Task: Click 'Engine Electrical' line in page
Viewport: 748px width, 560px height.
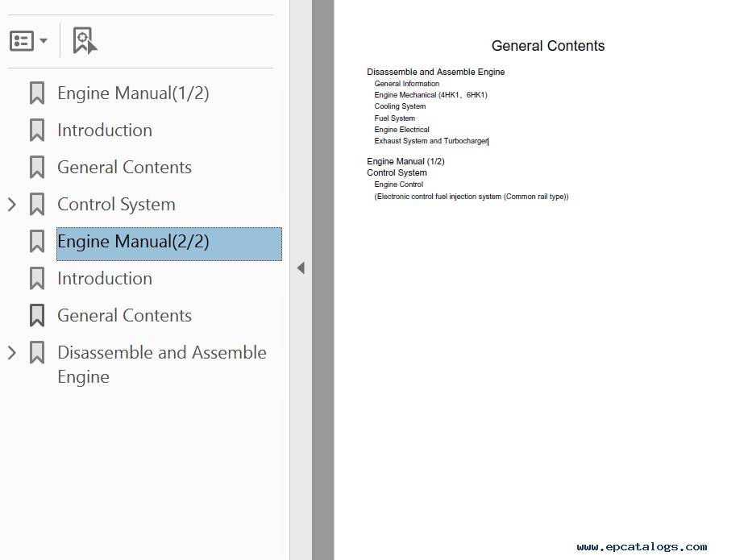Action: point(401,130)
